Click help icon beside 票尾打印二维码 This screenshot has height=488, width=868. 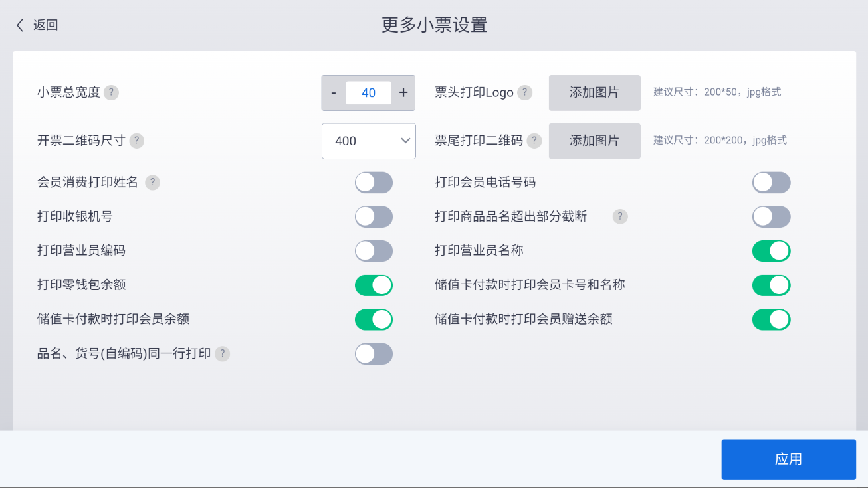534,141
